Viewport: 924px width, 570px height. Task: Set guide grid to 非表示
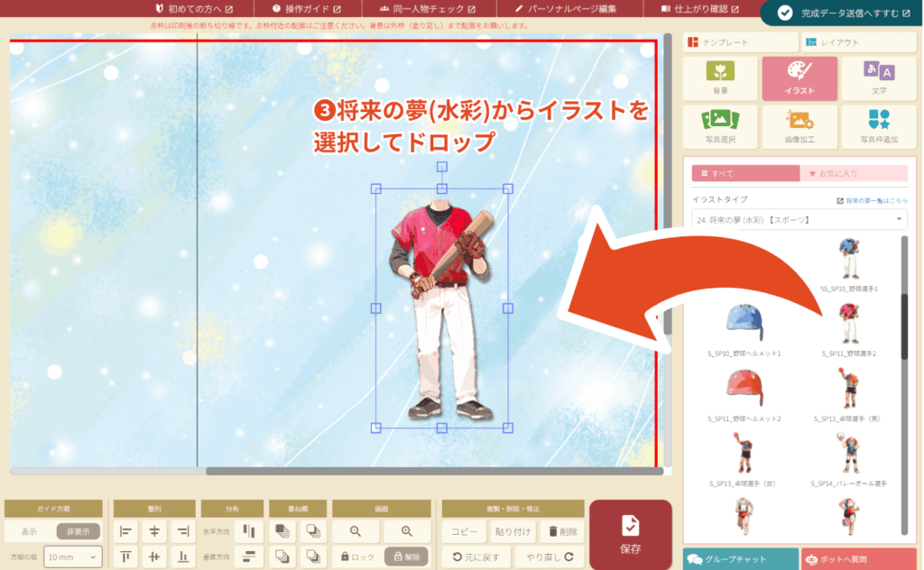[x=79, y=531]
